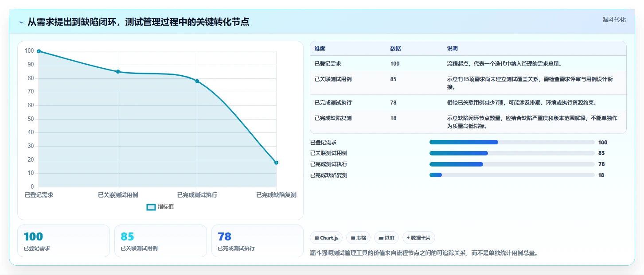This screenshot has width=644, height=275.
Task: Click the y-axis label 50 on chart
Action: point(31,119)
